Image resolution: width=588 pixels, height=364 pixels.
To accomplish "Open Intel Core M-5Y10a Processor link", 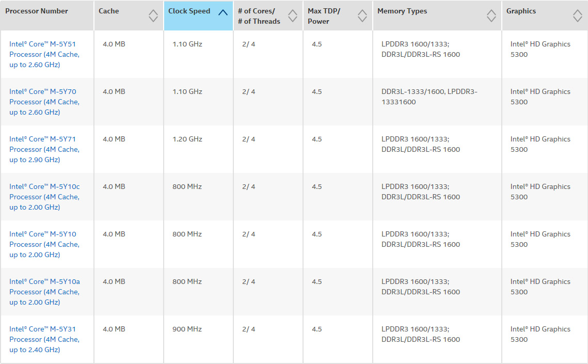I will [44, 292].
